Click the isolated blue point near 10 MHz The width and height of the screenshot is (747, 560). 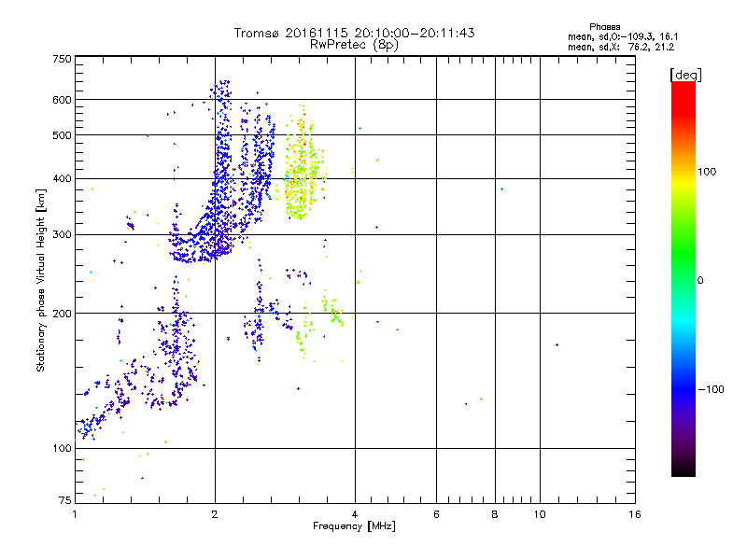click(x=557, y=344)
